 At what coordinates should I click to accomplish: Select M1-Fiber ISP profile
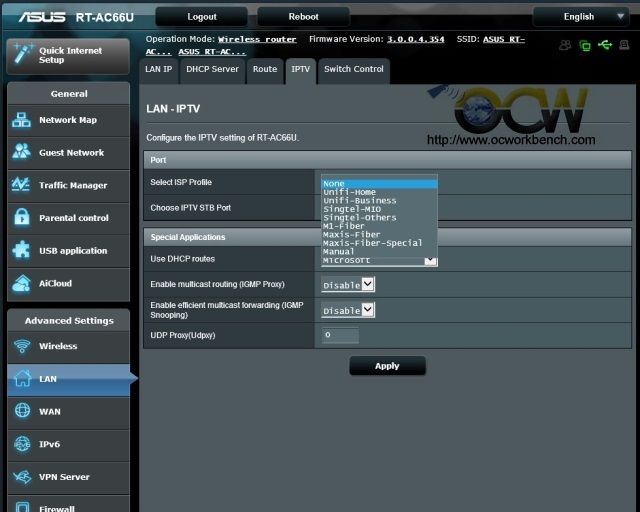click(x=380, y=226)
